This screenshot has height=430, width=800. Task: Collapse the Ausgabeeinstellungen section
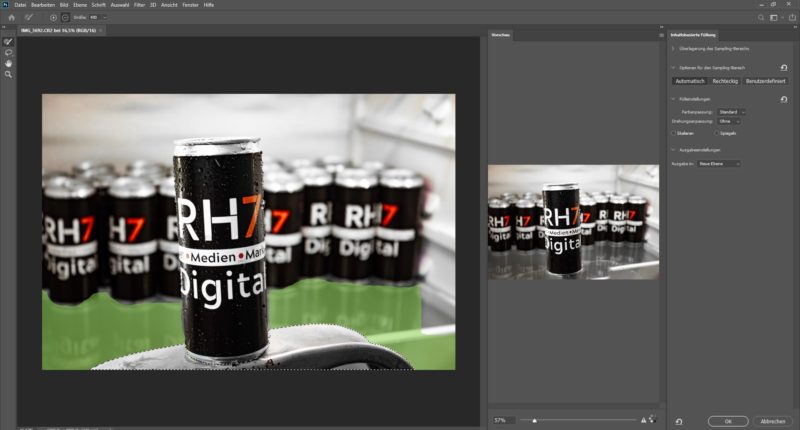(673, 150)
